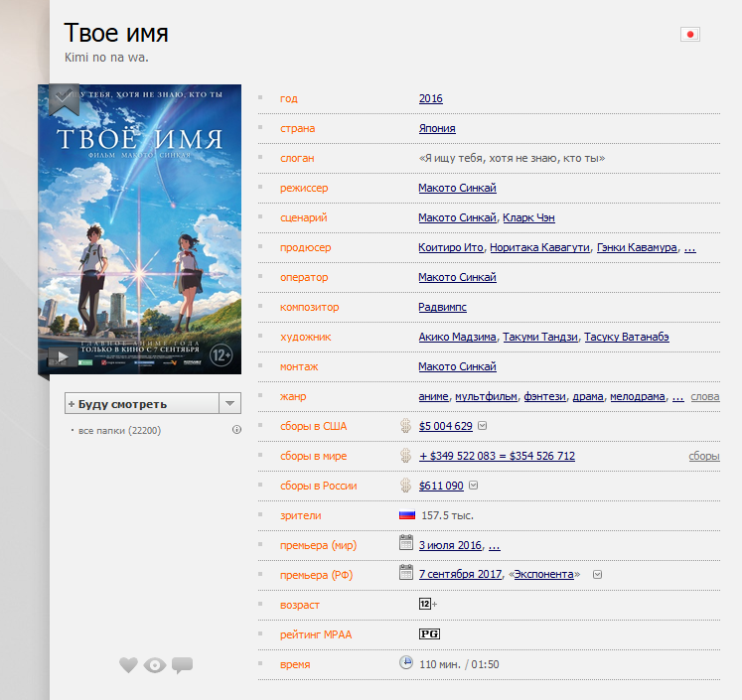This screenshot has height=700, width=742.
Task: Click the Japan flag icon
Action: coord(690,34)
